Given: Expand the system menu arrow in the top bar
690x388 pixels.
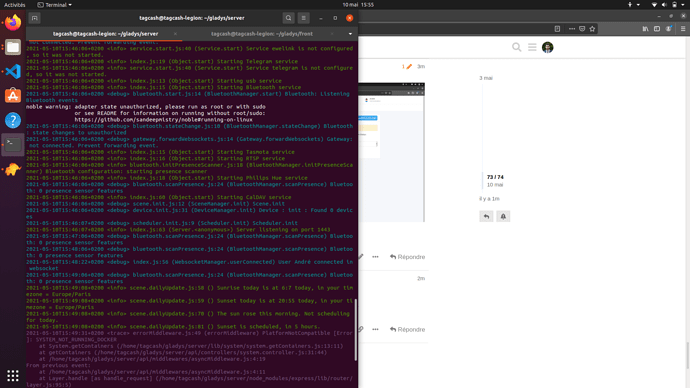Looking at the screenshot, I should click(683, 5).
